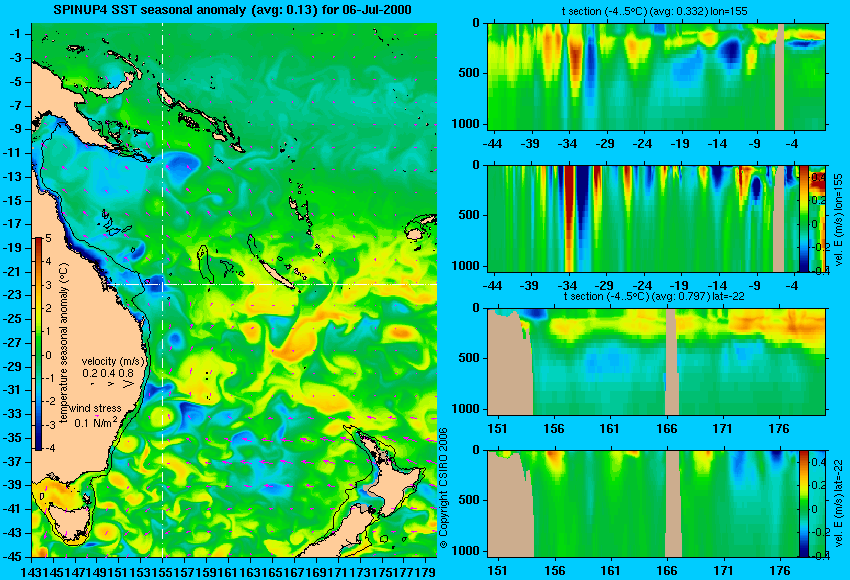
Task: Click the 151 label under lat=-22 temperature section
Action: tap(497, 429)
